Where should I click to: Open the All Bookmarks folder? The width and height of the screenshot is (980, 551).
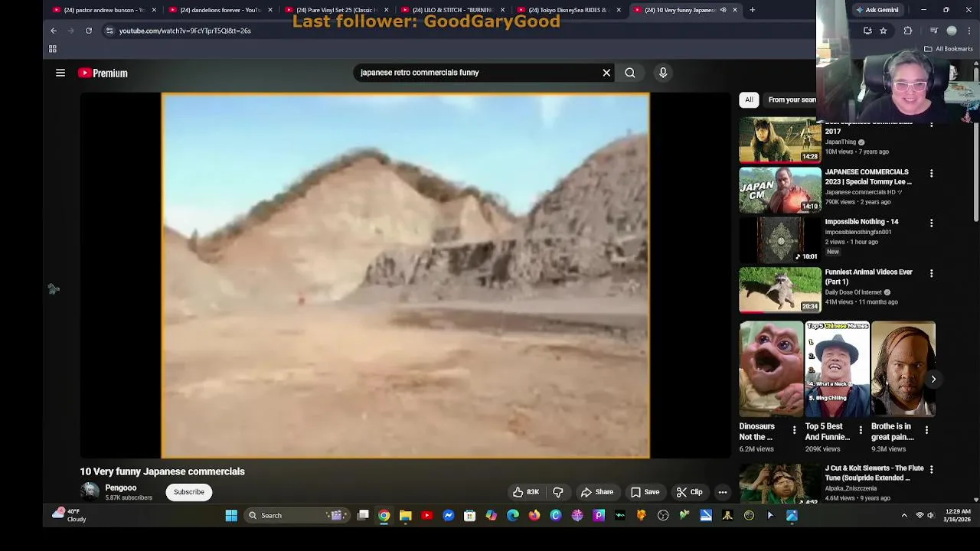(948, 49)
